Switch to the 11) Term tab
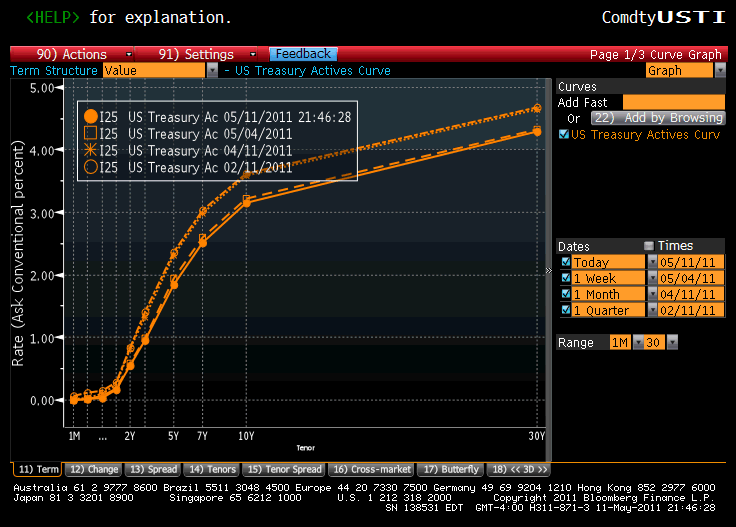736x527 pixels. point(38,469)
